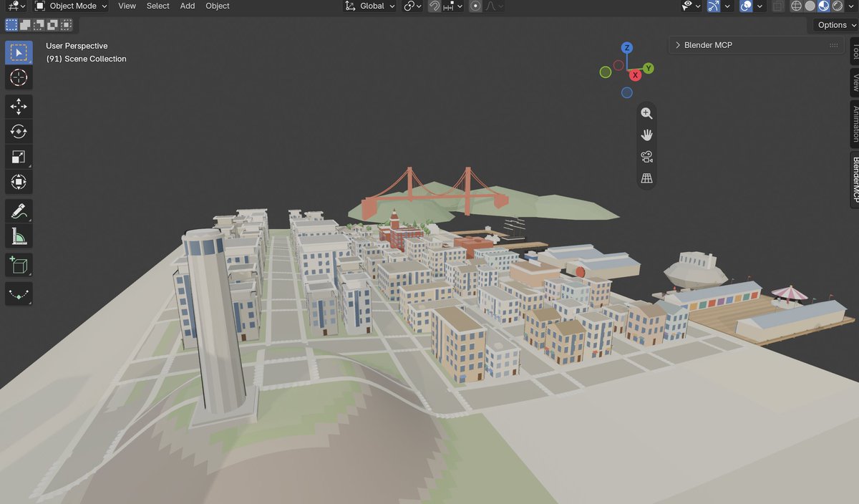Open the Options dropdown

pyautogui.click(x=837, y=25)
